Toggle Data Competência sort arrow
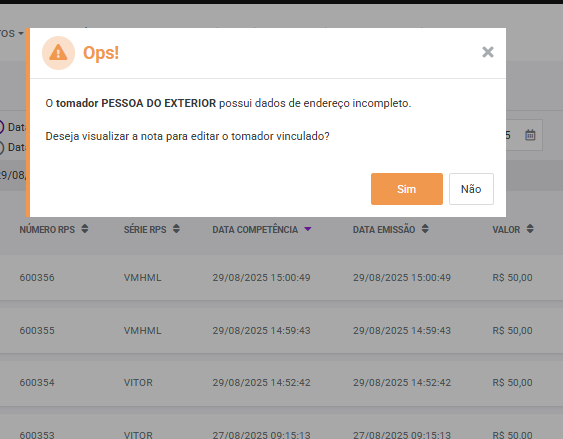 308,229
